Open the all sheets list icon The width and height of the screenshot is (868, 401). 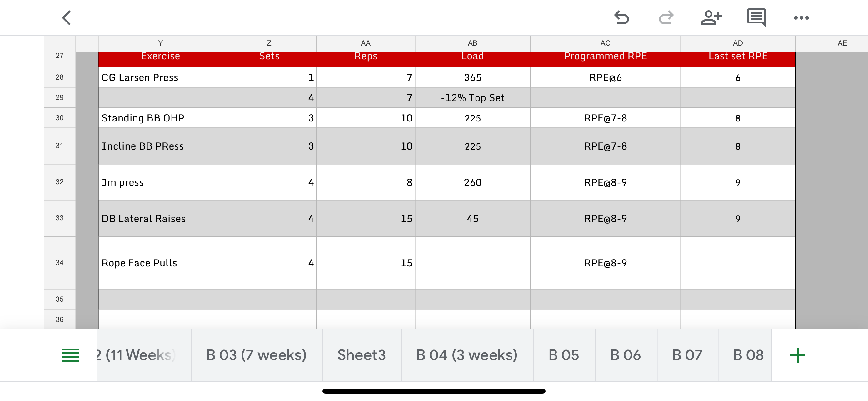(70, 355)
